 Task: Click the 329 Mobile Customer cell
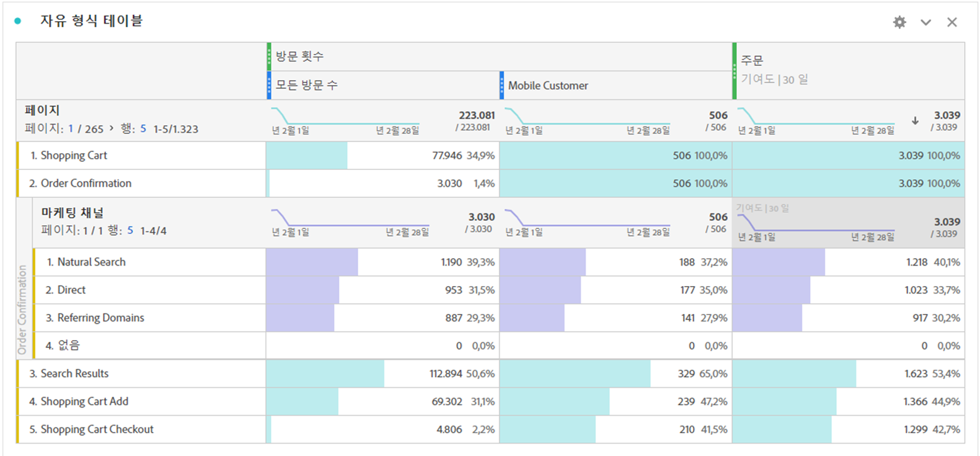tap(616, 373)
